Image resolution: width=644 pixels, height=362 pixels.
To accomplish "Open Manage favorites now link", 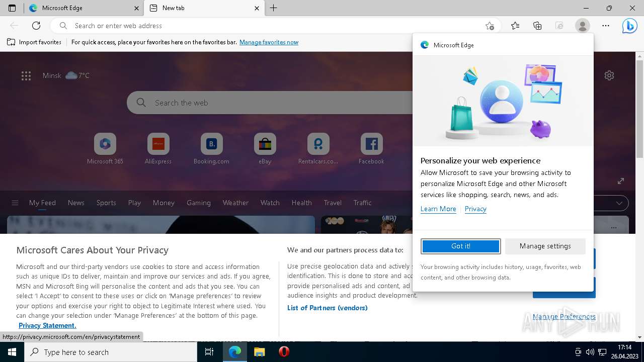I will [269, 42].
